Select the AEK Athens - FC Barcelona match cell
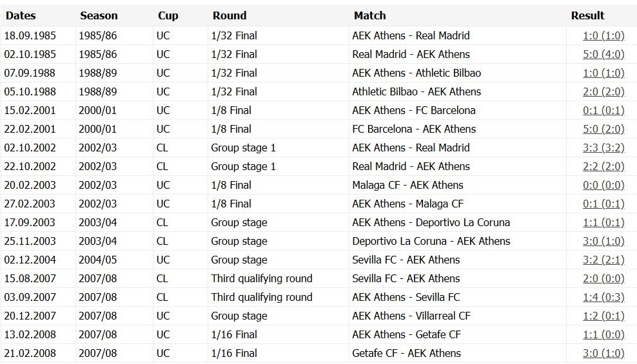 (x=413, y=110)
